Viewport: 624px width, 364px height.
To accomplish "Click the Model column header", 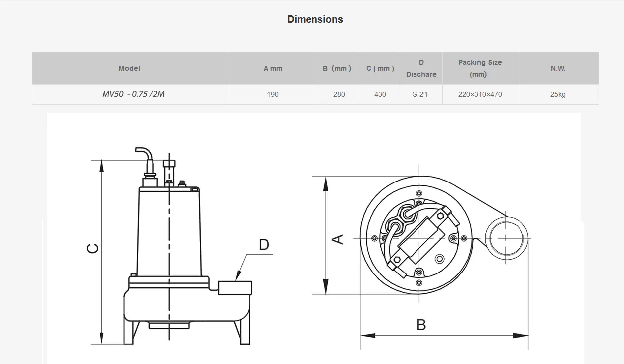I will (129, 68).
